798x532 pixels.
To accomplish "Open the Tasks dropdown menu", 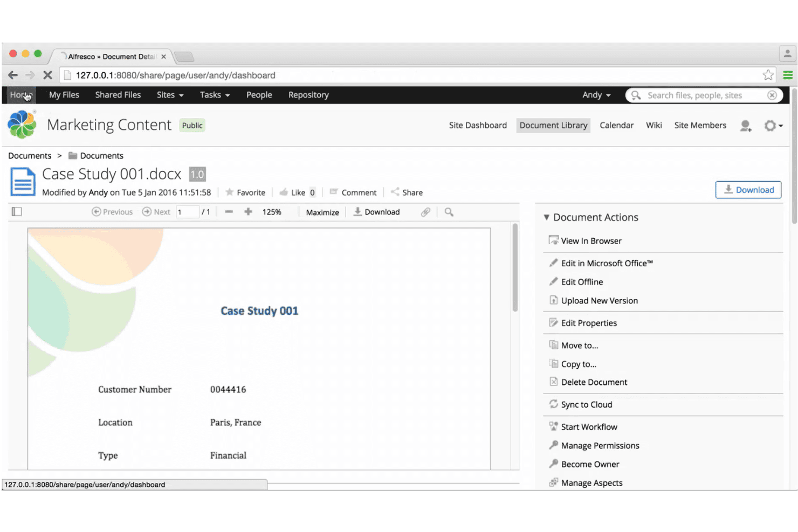I will [215, 95].
